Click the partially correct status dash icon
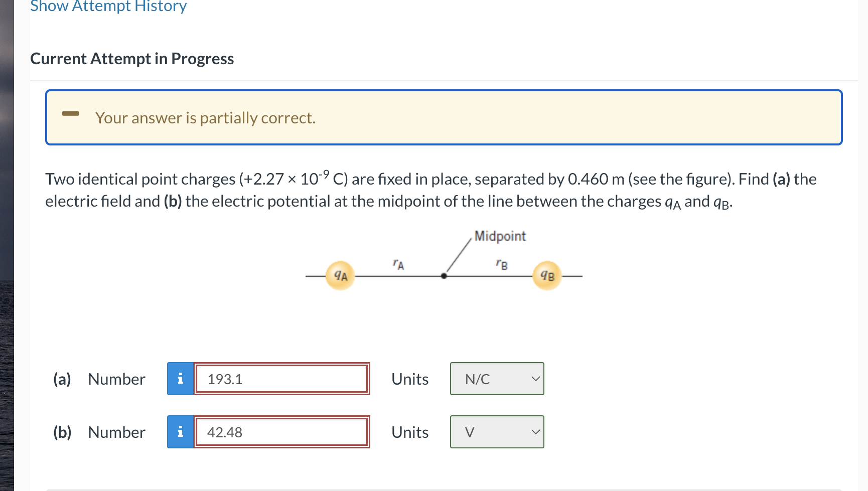This screenshot has height=491, width=868. pos(70,114)
